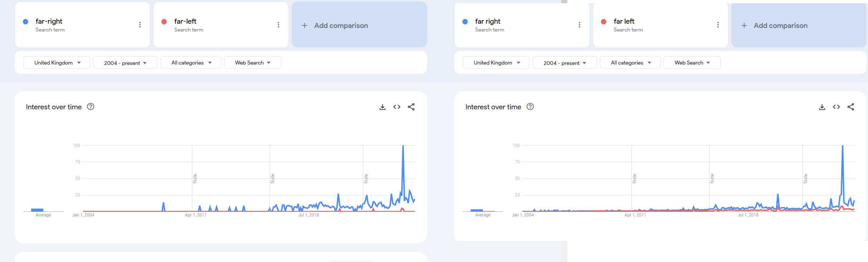Edit the far right search term field
The image size is (868, 262).
(x=522, y=25)
